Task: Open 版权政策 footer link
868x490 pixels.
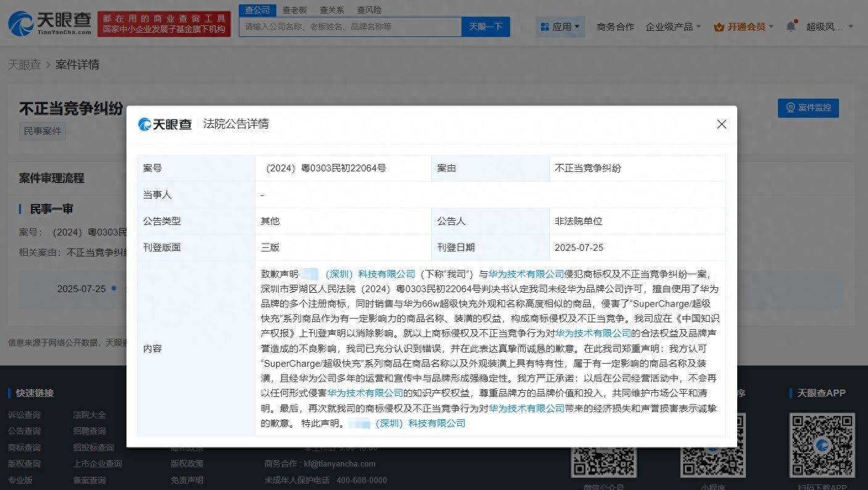Action: pos(187,463)
